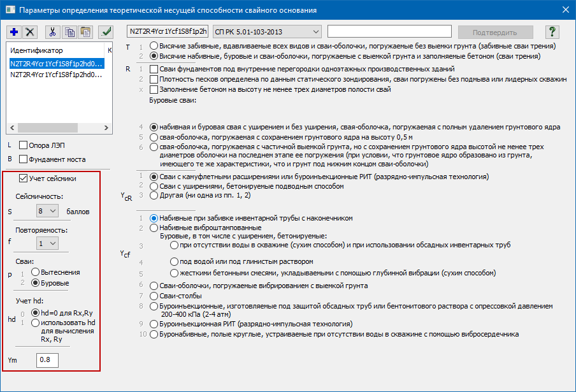Expand the Сейсмичность value dropdown

tap(48, 210)
